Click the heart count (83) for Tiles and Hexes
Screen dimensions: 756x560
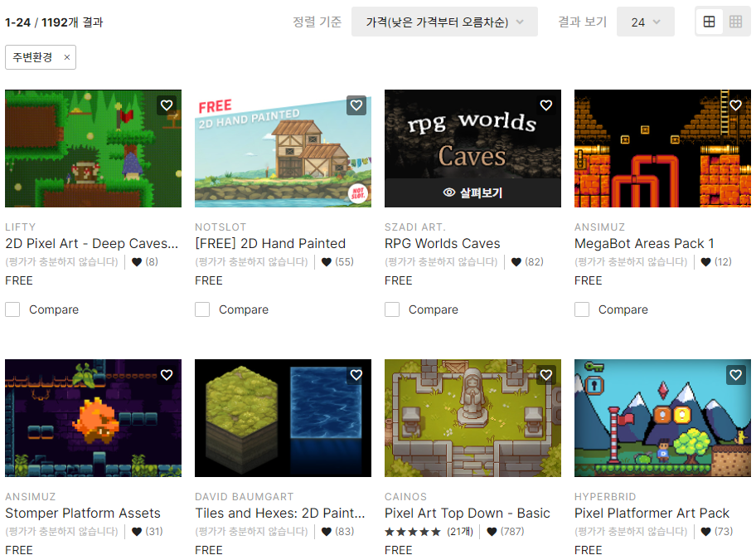point(337,532)
